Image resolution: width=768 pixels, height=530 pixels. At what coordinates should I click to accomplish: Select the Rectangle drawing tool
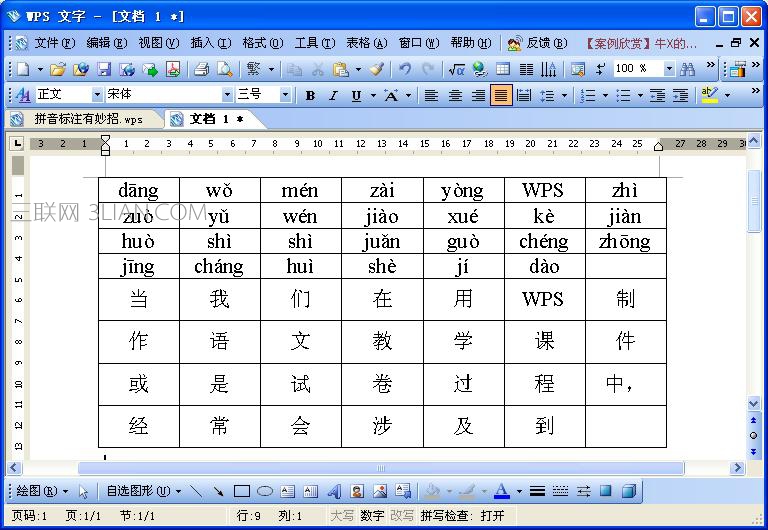point(242,491)
